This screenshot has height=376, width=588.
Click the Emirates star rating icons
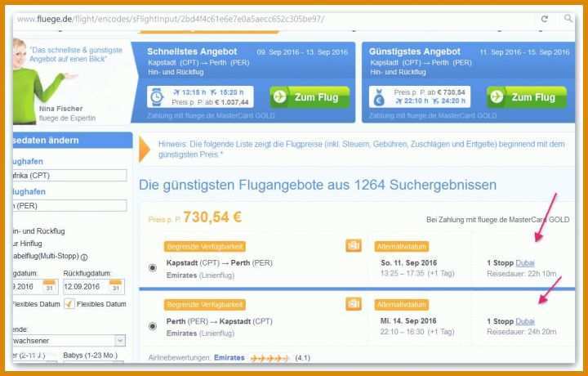(x=269, y=358)
